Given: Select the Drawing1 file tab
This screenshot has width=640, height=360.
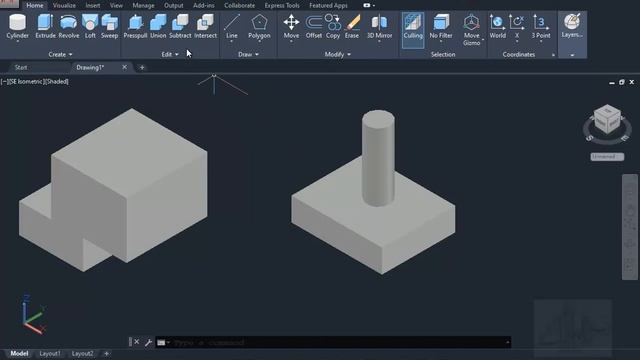Looking at the screenshot, I should [90, 67].
